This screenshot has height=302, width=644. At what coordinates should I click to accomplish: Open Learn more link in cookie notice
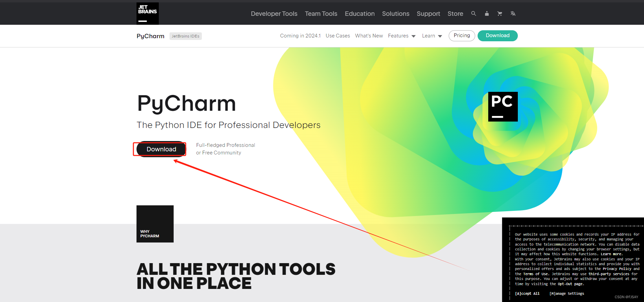[x=611, y=254]
